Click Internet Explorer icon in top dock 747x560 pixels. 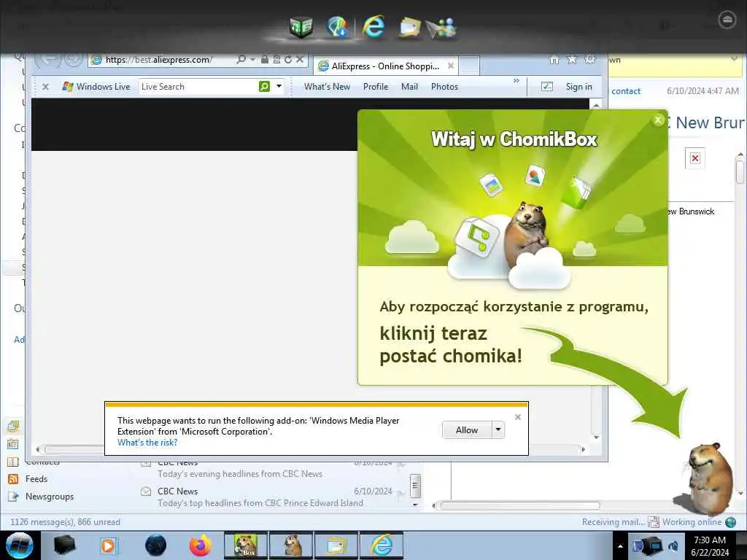(374, 26)
